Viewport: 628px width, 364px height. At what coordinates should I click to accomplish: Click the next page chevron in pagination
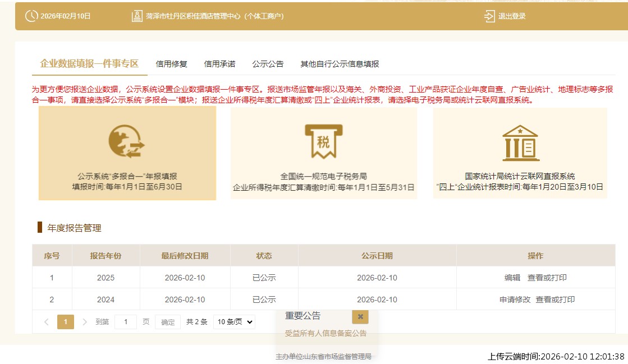tap(84, 321)
